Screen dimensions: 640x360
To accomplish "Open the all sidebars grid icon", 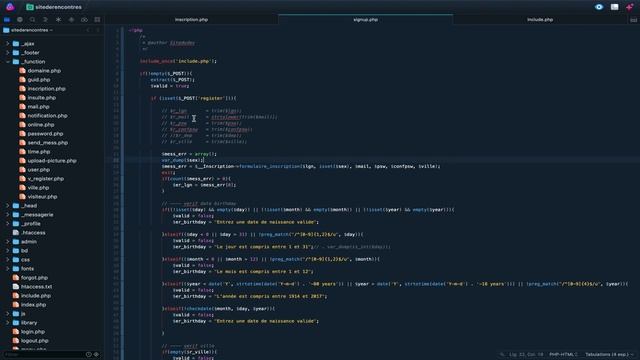I will pyautogui.click(x=97, y=19).
